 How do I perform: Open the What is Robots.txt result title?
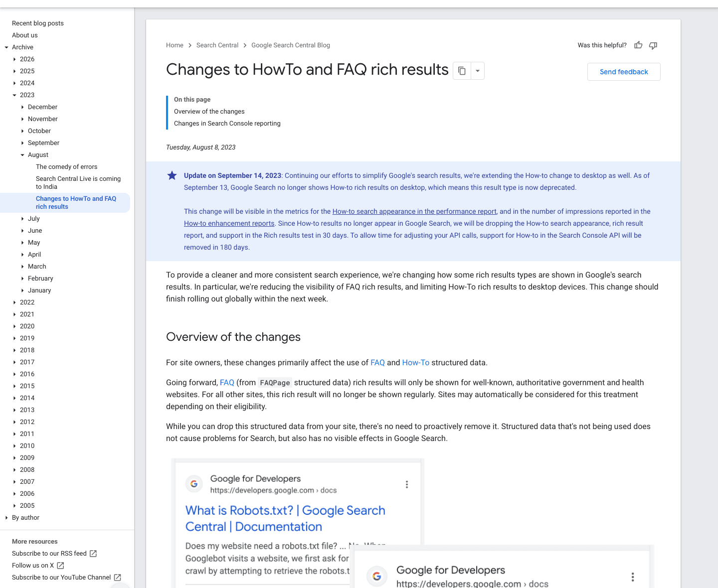coord(285,519)
